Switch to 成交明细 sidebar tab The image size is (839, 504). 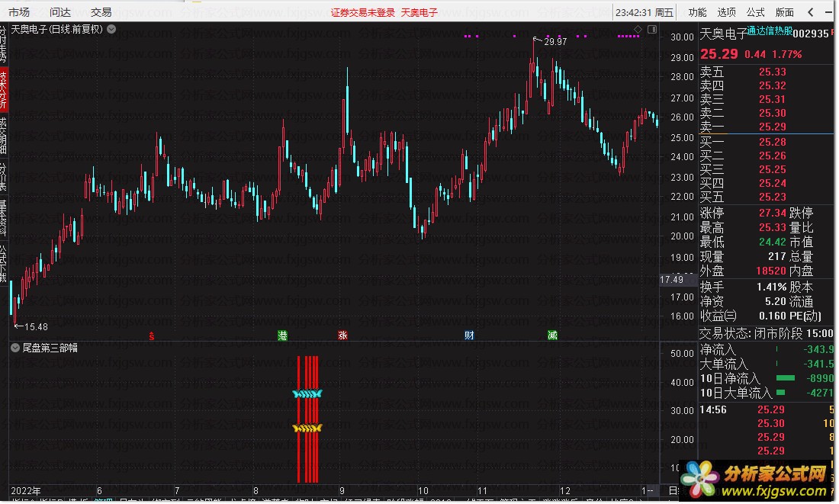(x=4, y=136)
